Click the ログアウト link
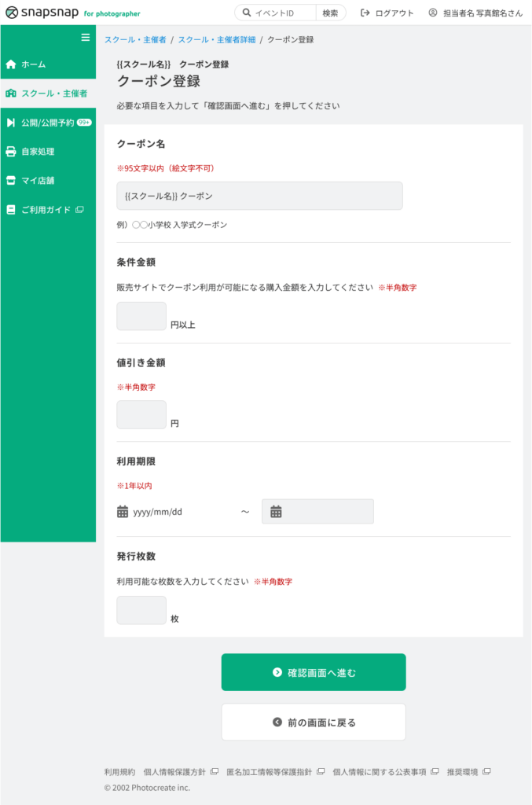 [x=387, y=13]
